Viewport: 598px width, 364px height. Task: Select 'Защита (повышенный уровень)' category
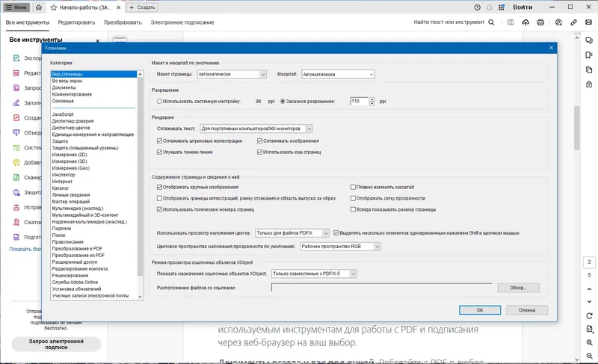[x=85, y=148]
